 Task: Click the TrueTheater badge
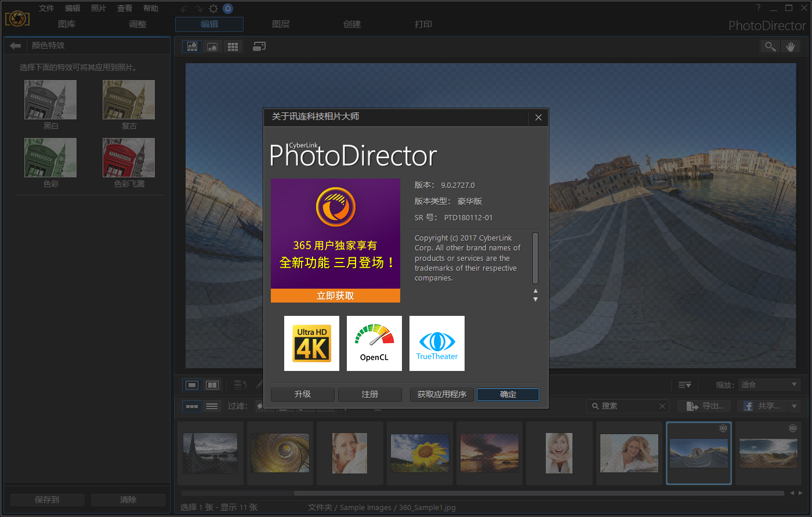click(437, 343)
